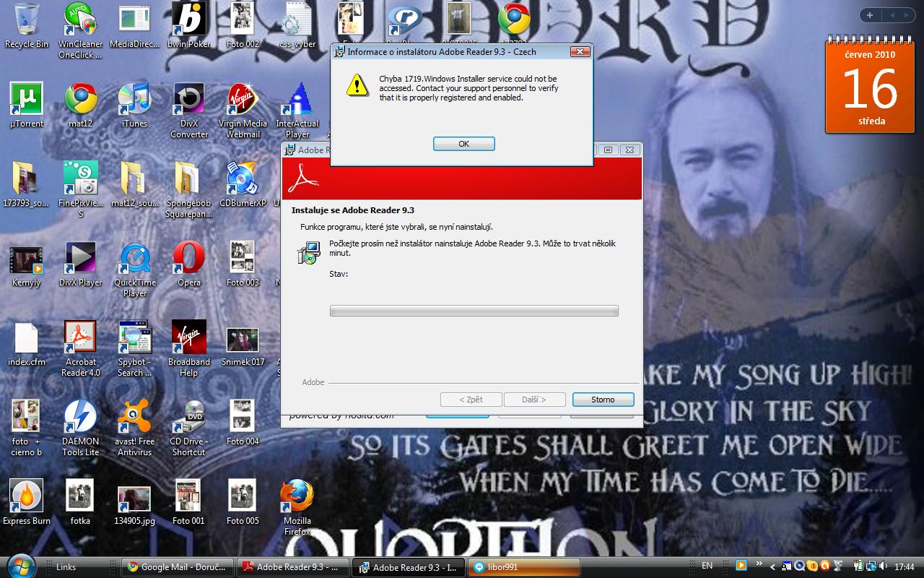Viewport: 924px width, 578px height.
Task: Switch to the libor991 chat taskbar button
Action: (524, 567)
